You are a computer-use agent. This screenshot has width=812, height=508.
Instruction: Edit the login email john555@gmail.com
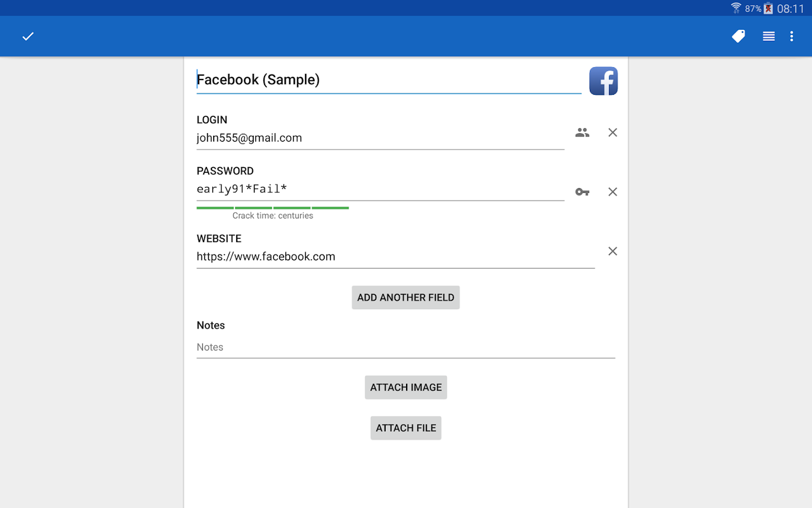click(x=380, y=138)
